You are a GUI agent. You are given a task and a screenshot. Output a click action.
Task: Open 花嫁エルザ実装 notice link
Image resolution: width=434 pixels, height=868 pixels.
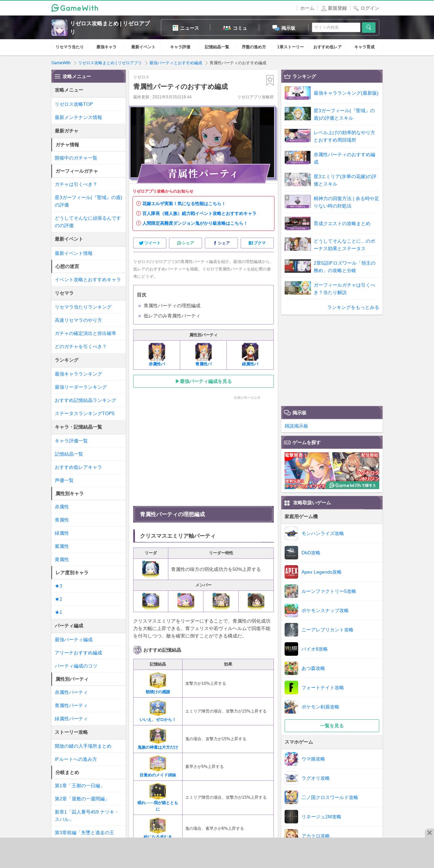coord(183,203)
